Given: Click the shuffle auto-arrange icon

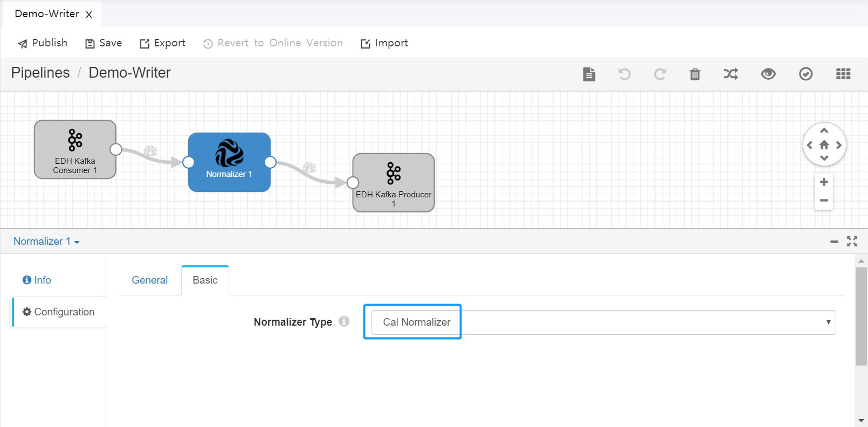Looking at the screenshot, I should pyautogui.click(x=731, y=74).
